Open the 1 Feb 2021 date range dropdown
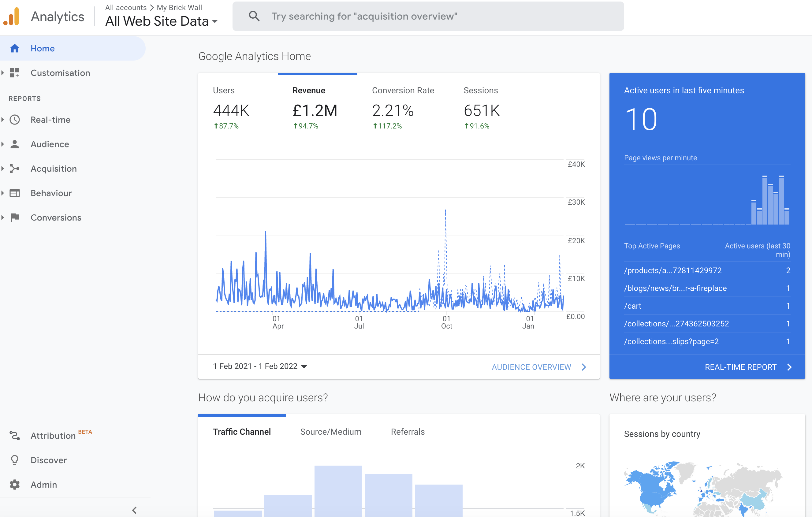 point(260,366)
